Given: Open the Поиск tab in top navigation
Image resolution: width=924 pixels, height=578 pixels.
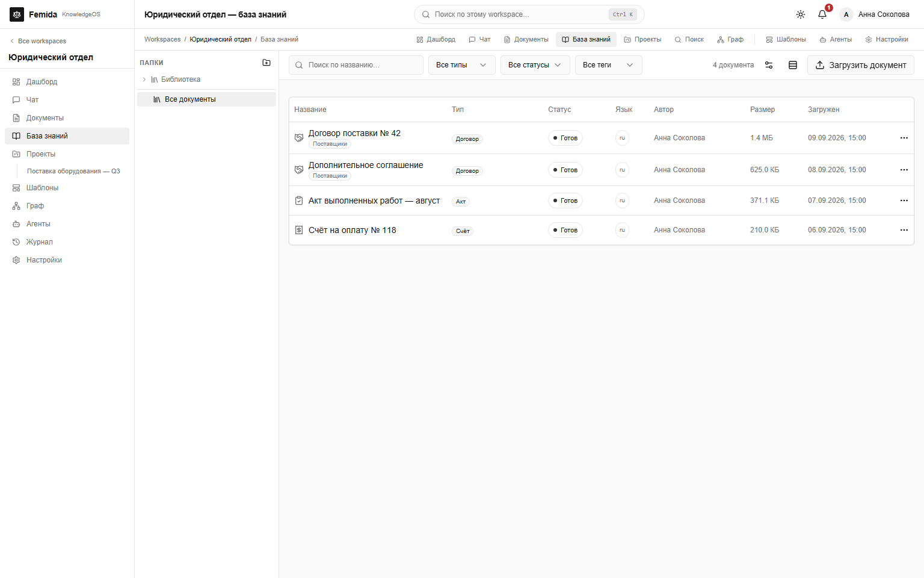Looking at the screenshot, I should point(689,40).
